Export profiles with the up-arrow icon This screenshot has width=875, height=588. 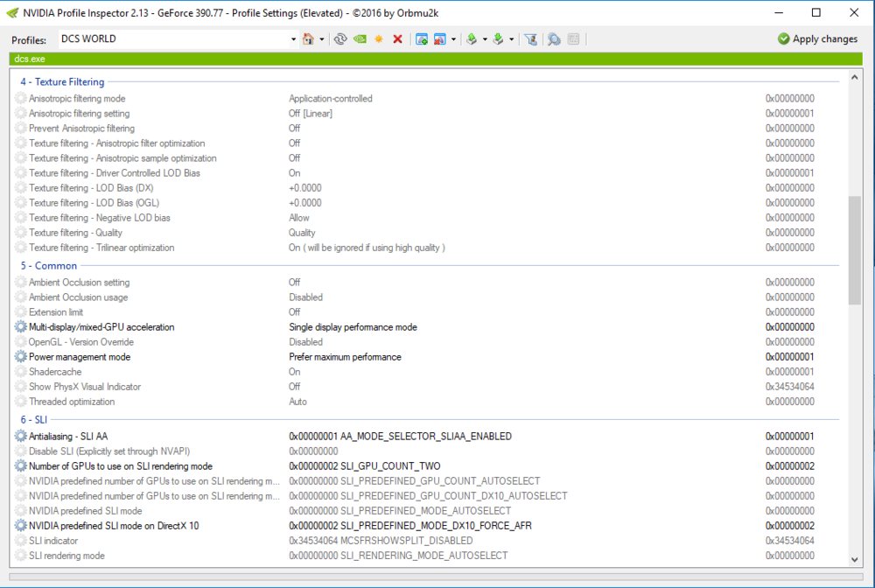tap(472, 39)
